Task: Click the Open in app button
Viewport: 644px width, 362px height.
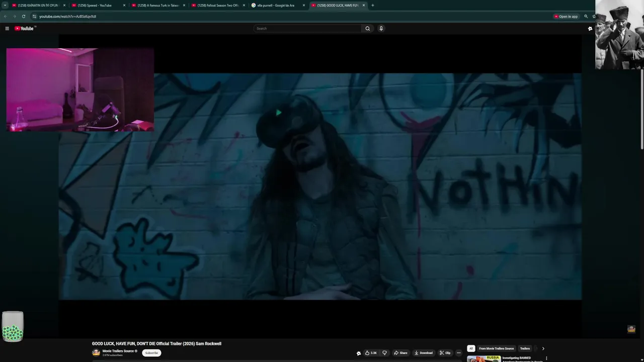Action: (x=566, y=17)
